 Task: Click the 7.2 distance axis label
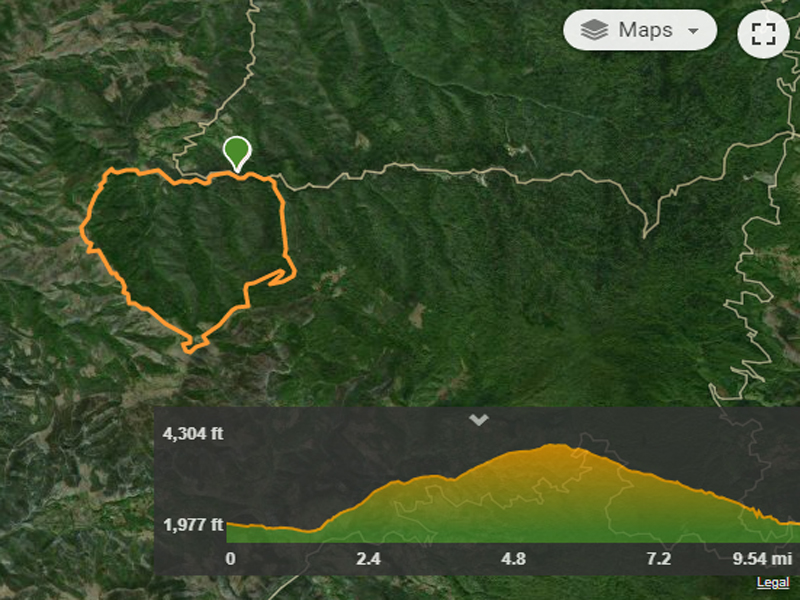click(x=659, y=559)
